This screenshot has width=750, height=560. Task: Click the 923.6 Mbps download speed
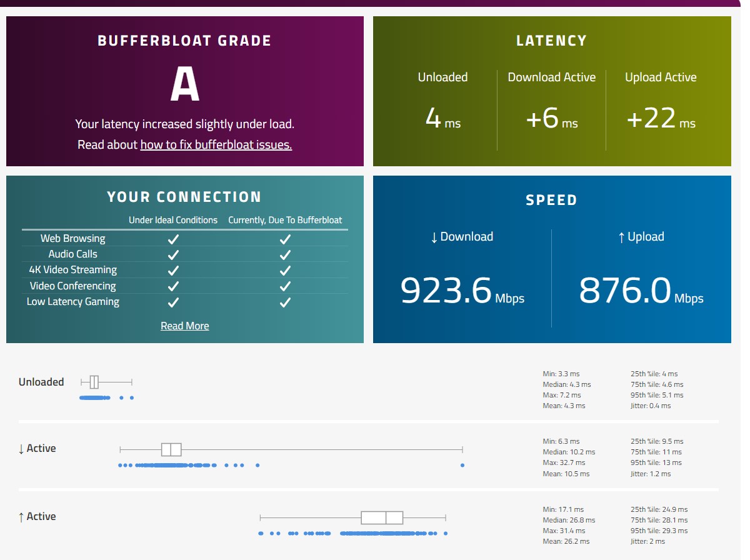[462, 290]
